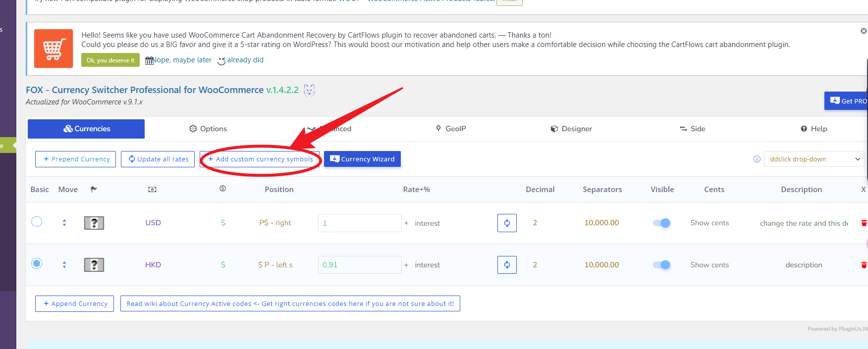Click the USD currency flag placeholder image

coord(94,223)
